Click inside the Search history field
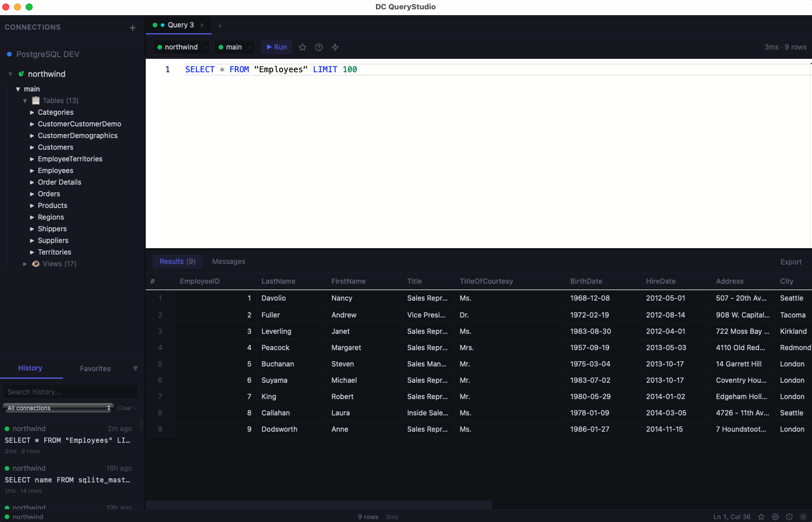 (x=70, y=391)
